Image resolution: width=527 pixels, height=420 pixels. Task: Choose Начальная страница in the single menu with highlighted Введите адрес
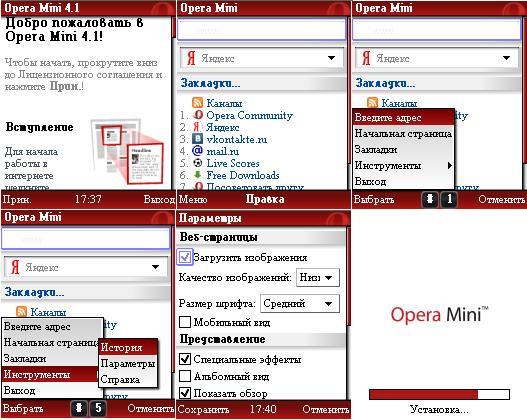coord(403,133)
